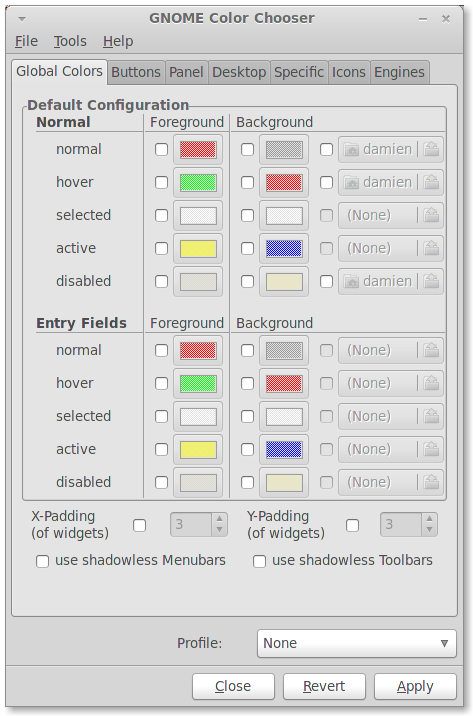473x716 pixels.
Task: Tick the X-Padding of widgets checkbox
Action: pyautogui.click(x=140, y=525)
